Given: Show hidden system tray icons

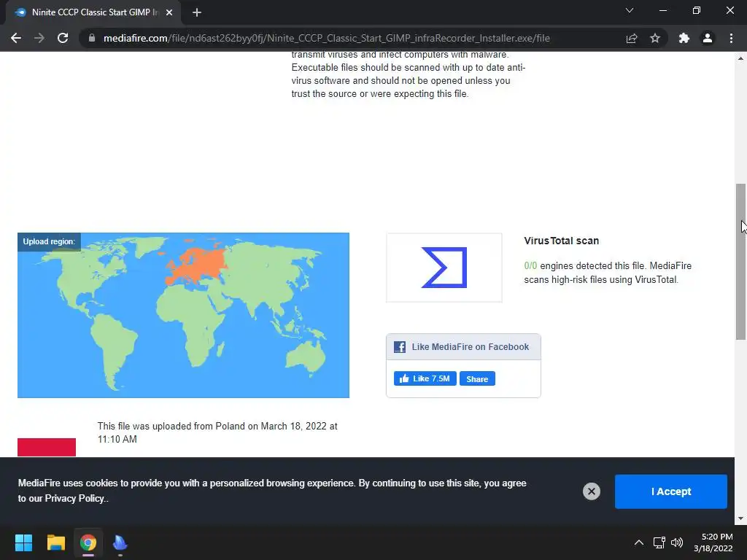Looking at the screenshot, I should (x=639, y=542).
